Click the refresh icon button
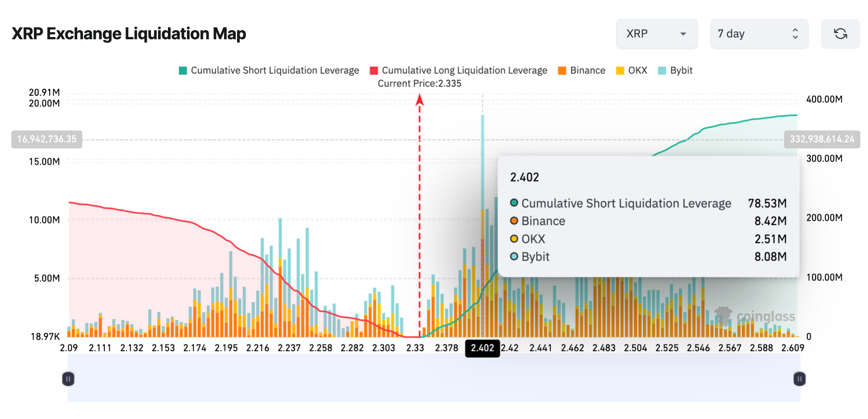Viewport: 868px width, 419px height. (x=840, y=34)
